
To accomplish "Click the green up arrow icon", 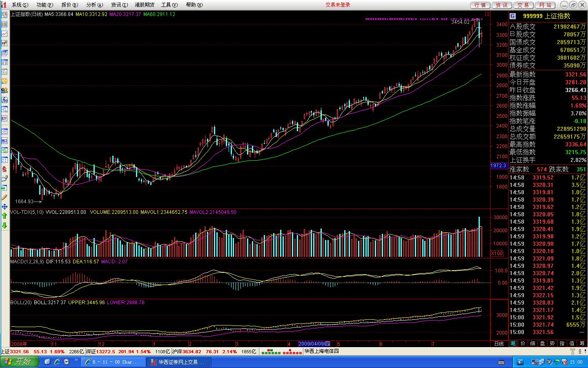I will click(4, 216).
